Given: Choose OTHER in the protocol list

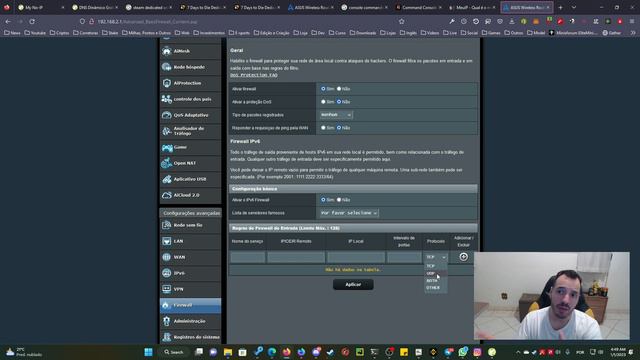Looking at the screenshot, I should pyautogui.click(x=436, y=288).
